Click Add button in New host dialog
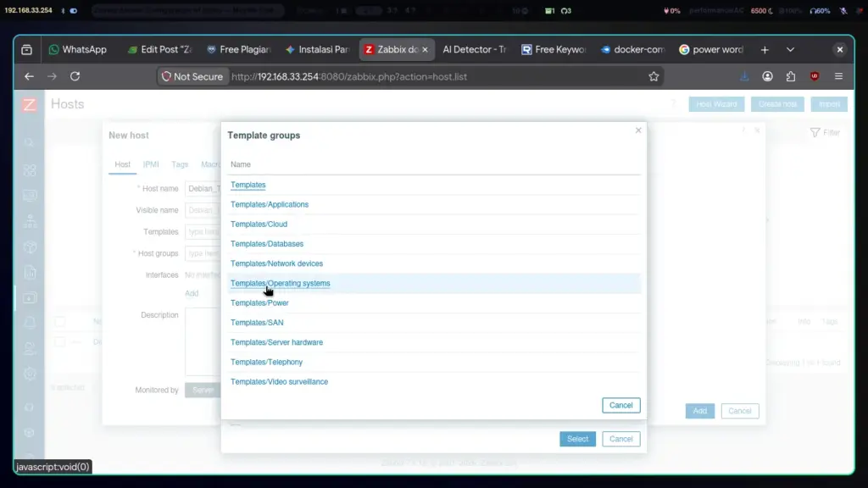 [x=699, y=411]
